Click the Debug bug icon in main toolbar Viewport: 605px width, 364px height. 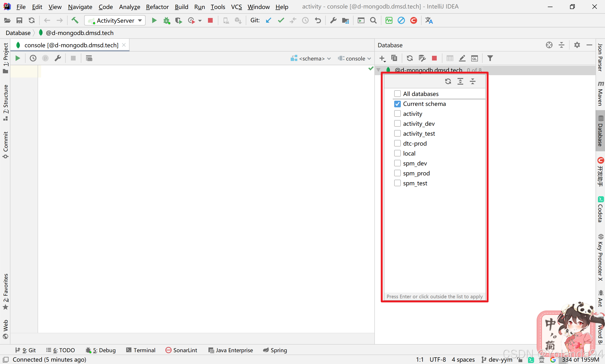(x=167, y=21)
